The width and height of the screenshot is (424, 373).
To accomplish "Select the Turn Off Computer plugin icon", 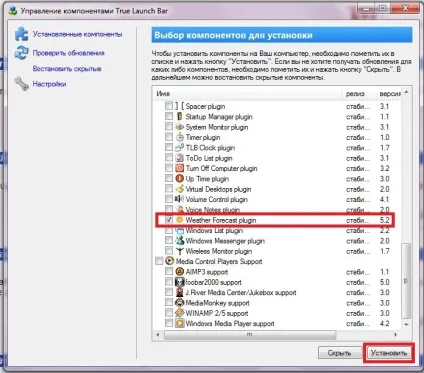I will point(179,168).
